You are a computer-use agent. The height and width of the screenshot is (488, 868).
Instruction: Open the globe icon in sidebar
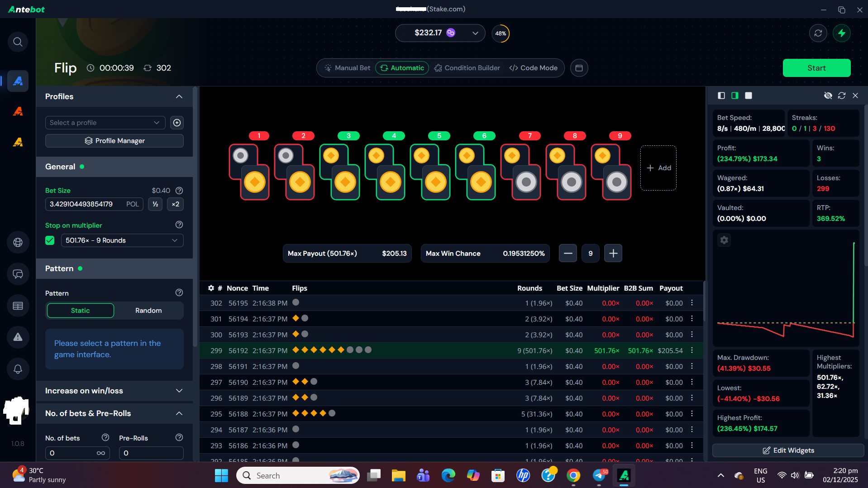18,242
